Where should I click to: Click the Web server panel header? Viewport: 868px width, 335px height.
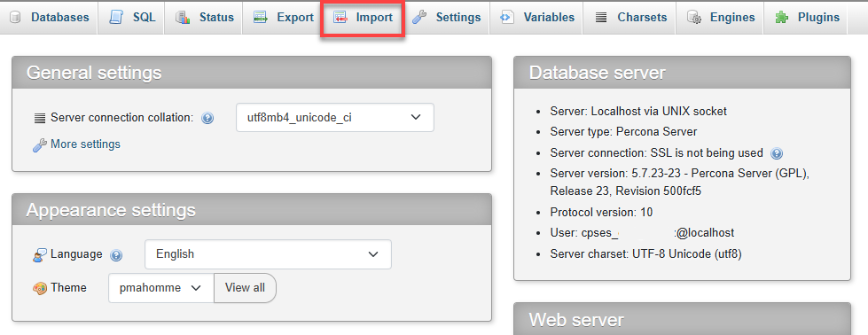click(x=682, y=319)
